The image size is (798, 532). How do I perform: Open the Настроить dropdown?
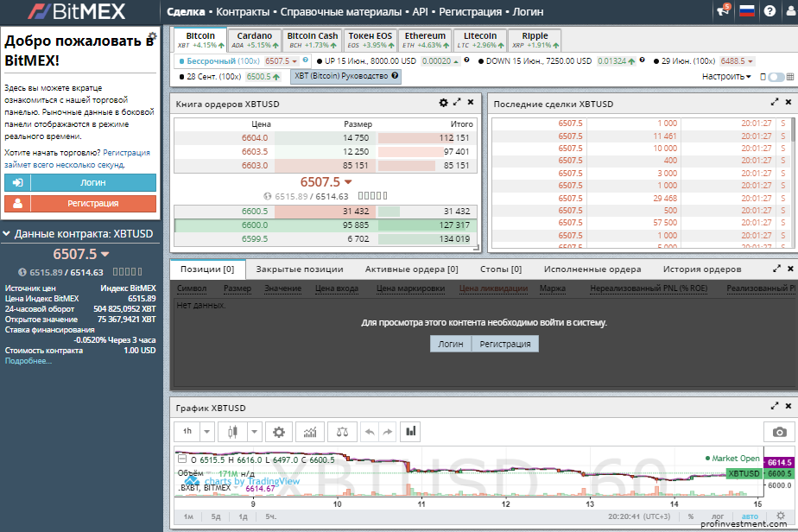point(726,76)
